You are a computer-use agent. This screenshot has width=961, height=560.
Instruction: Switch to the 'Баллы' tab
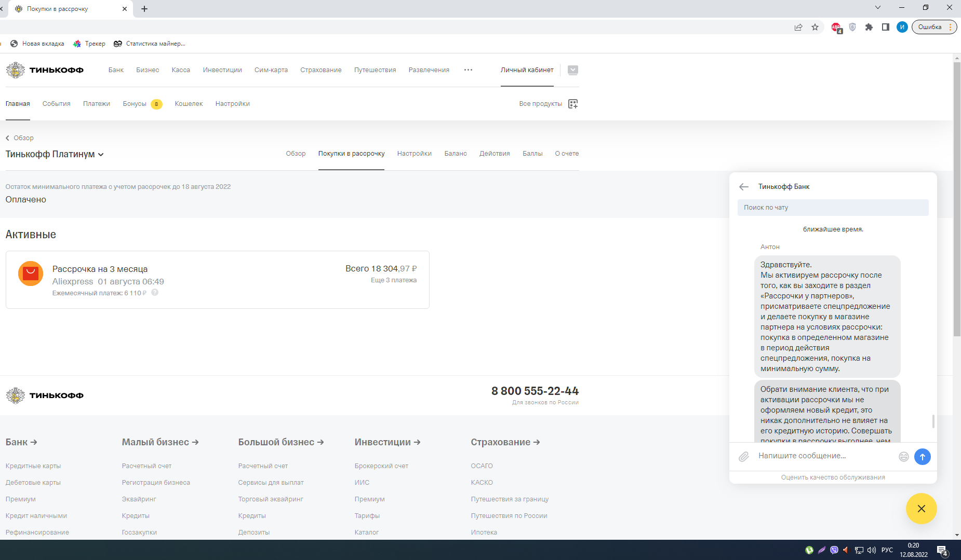(532, 154)
